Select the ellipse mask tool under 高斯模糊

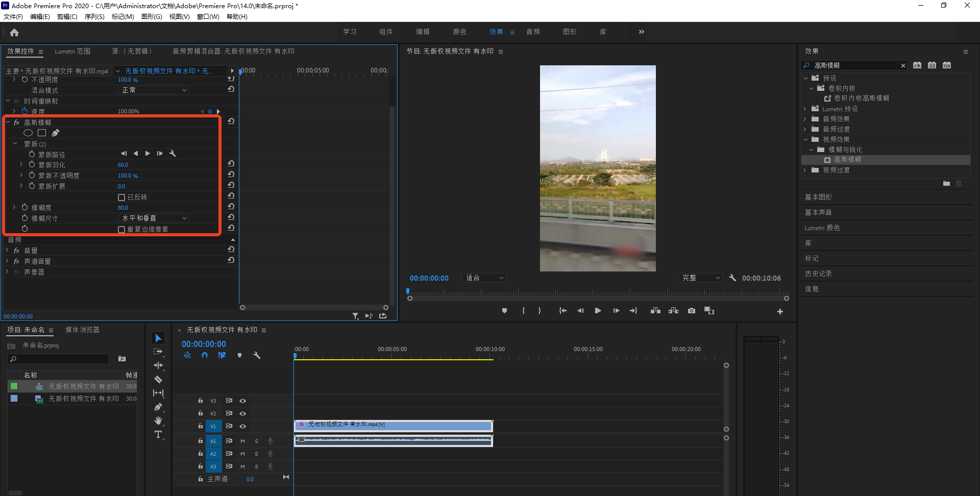(28, 133)
